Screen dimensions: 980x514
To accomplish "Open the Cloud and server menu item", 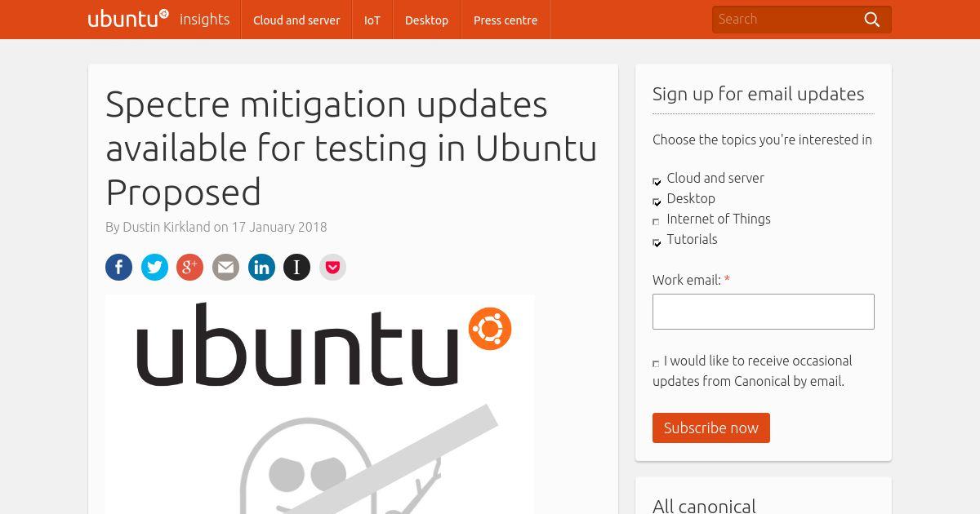I will coord(296,20).
